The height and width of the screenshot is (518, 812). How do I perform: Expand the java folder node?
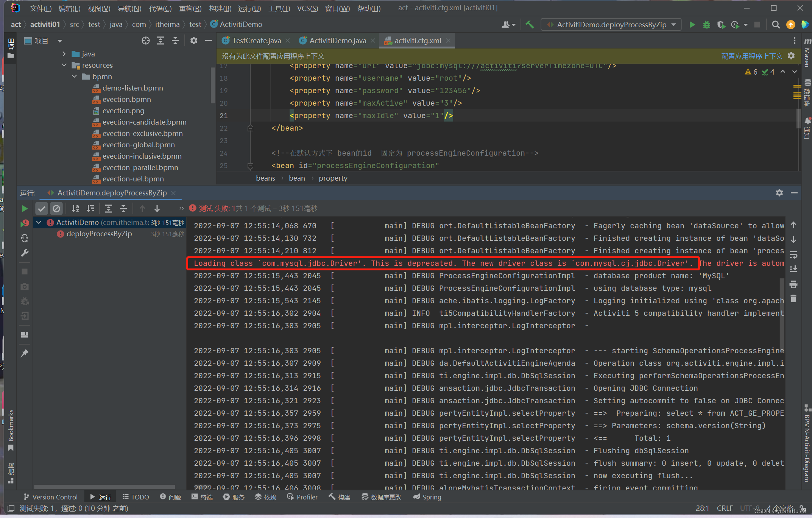64,54
